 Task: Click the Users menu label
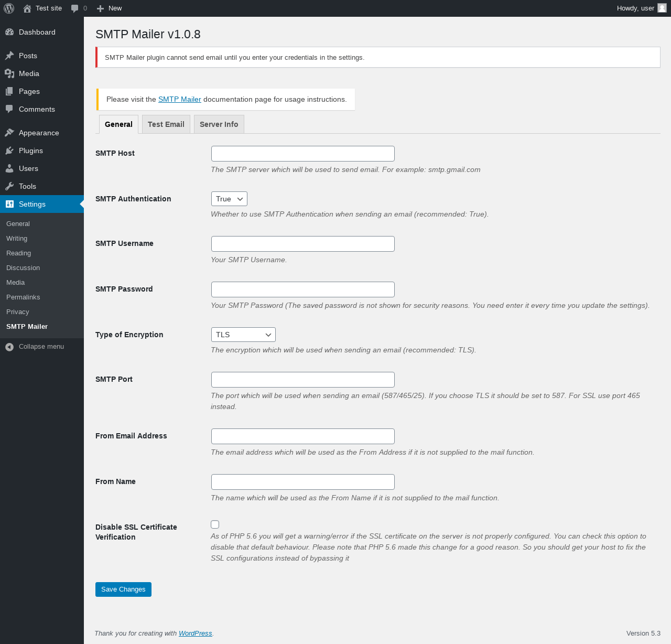29,168
